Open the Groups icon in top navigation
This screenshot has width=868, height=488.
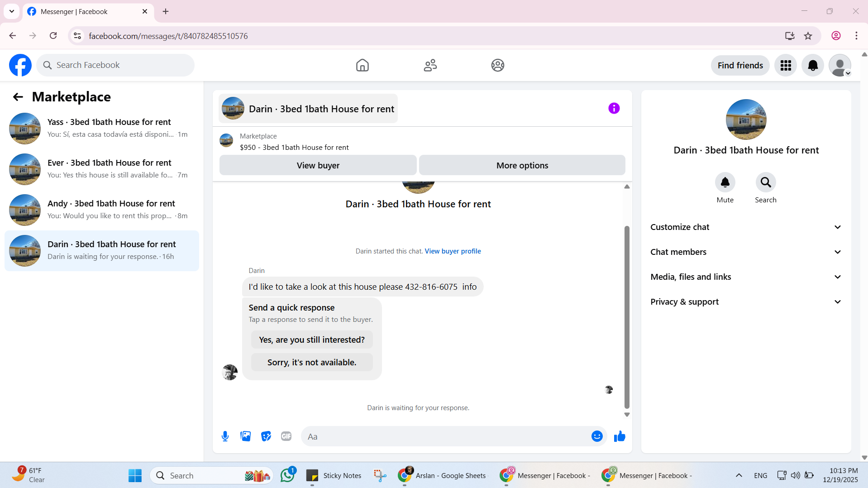497,65
